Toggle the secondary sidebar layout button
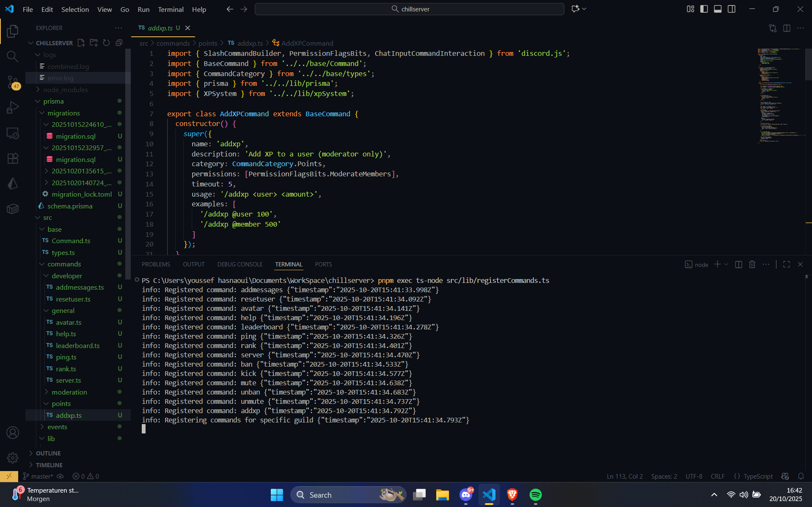The image size is (812, 507). coord(731,9)
